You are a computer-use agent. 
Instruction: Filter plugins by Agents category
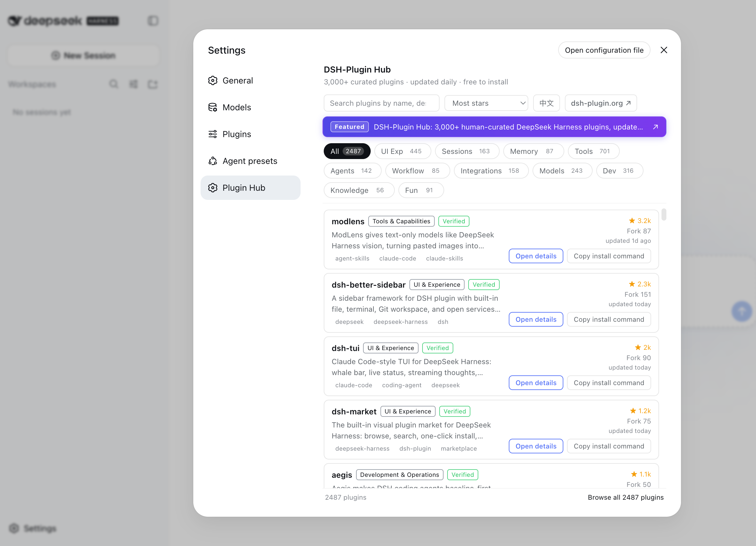352,171
